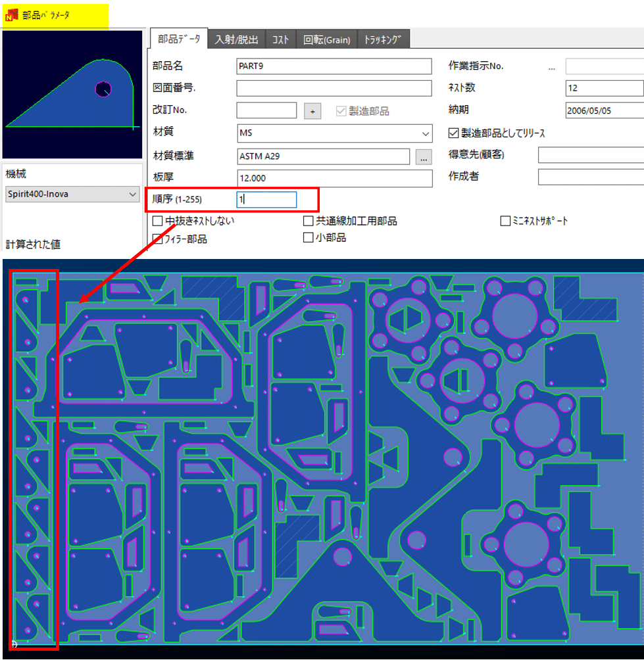644x660 pixels.
Task: Click the 作業指示No. input field
Action: (x=605, y=66)
